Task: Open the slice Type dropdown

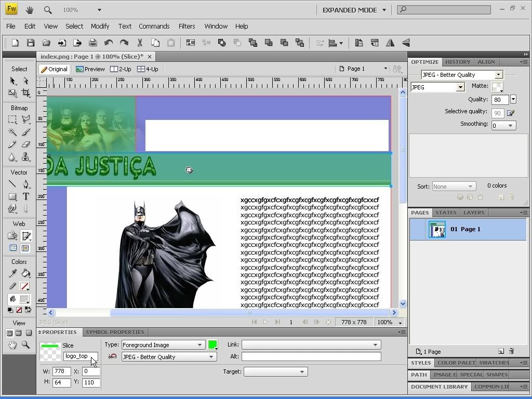Action: [x=163, y=345]
